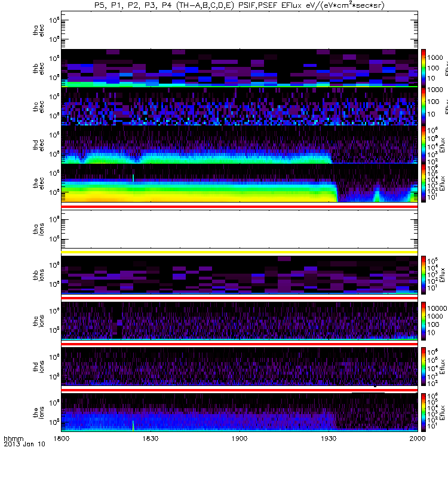The width and height of the screenshot is (448, 478).
Task: Click the empty tha ions plot panel
Action: click(240, 229)
